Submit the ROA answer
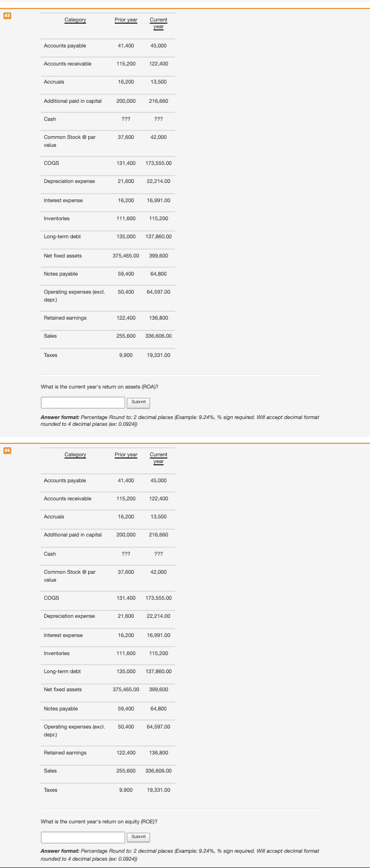This screenshot has height=868, width=370. coord(138,402)
